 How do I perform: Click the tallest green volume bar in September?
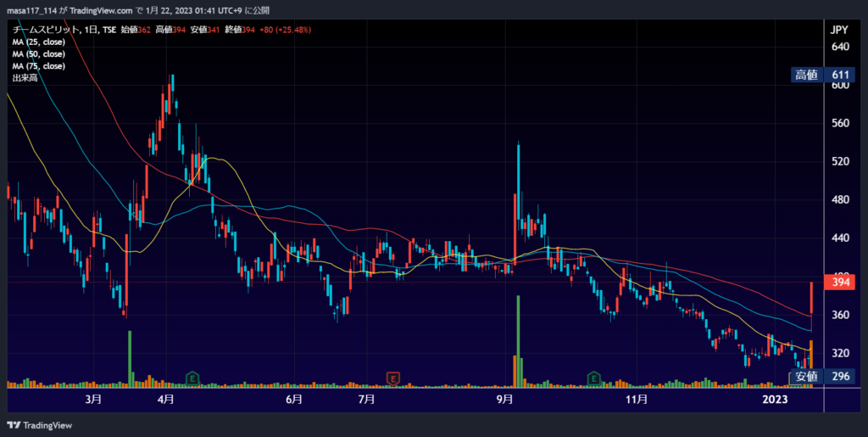[x=519, y=341]
